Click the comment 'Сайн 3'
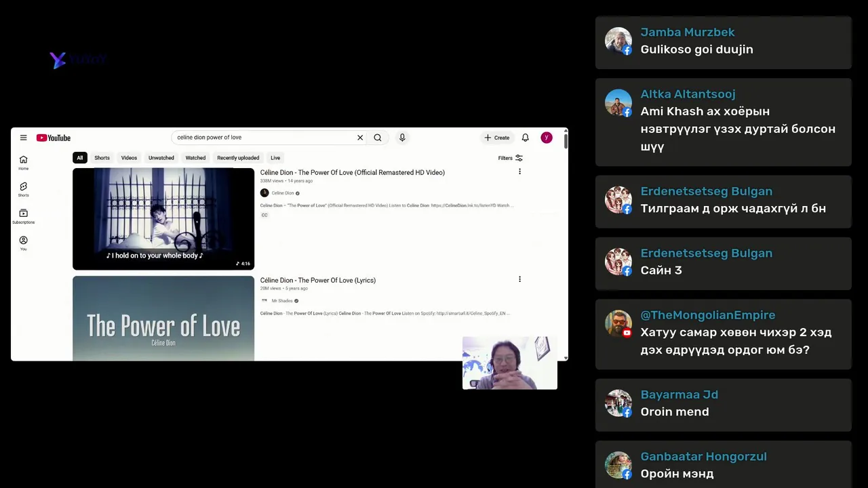This screenshot has width=868, height=488. pyautogui.click(x=661, y=270)
